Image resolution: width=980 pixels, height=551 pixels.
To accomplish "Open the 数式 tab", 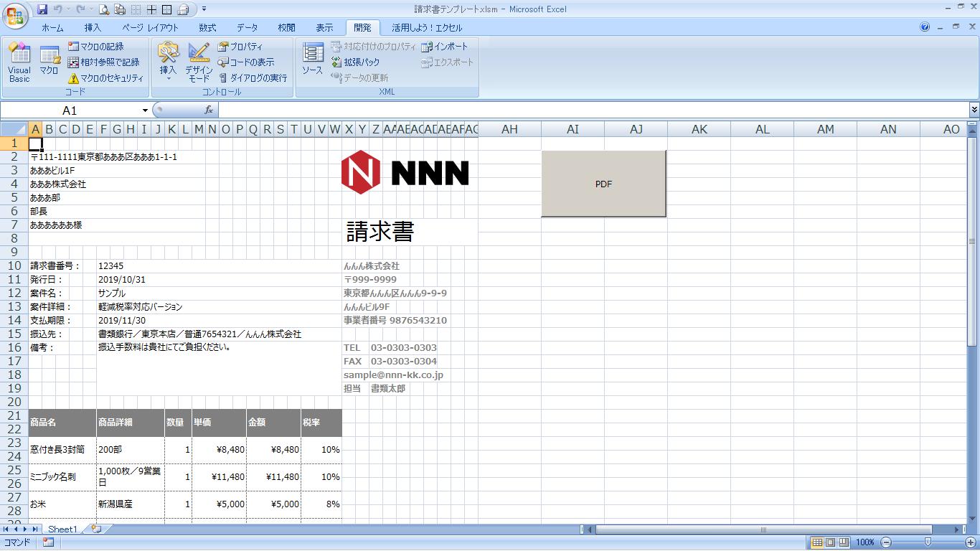I will [207, 27].
